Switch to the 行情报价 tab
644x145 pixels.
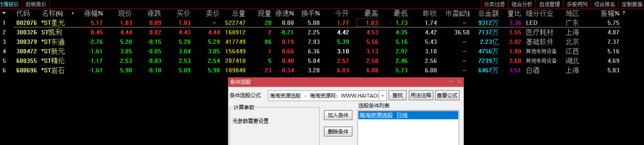pyautogui.click(x=9, y=4)
